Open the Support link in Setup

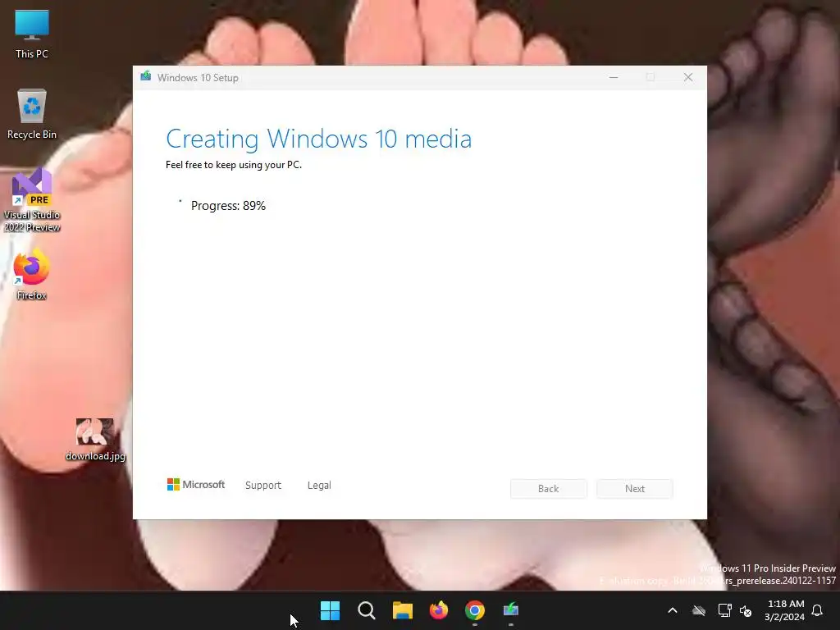tap(263, 486)
